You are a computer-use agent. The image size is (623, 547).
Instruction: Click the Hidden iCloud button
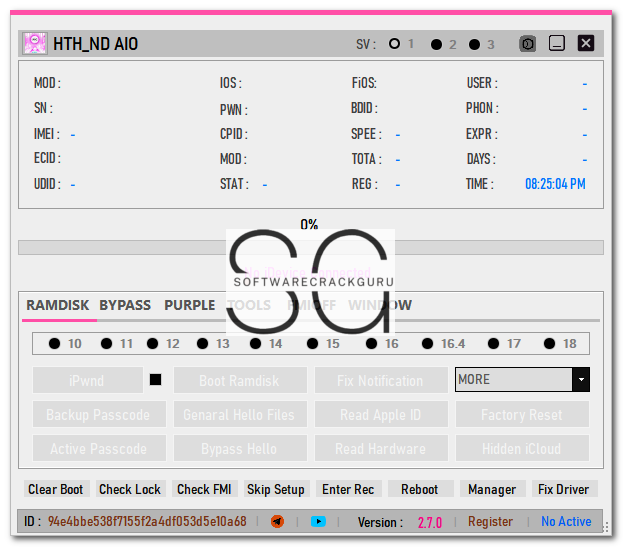(x=522, y=448)
